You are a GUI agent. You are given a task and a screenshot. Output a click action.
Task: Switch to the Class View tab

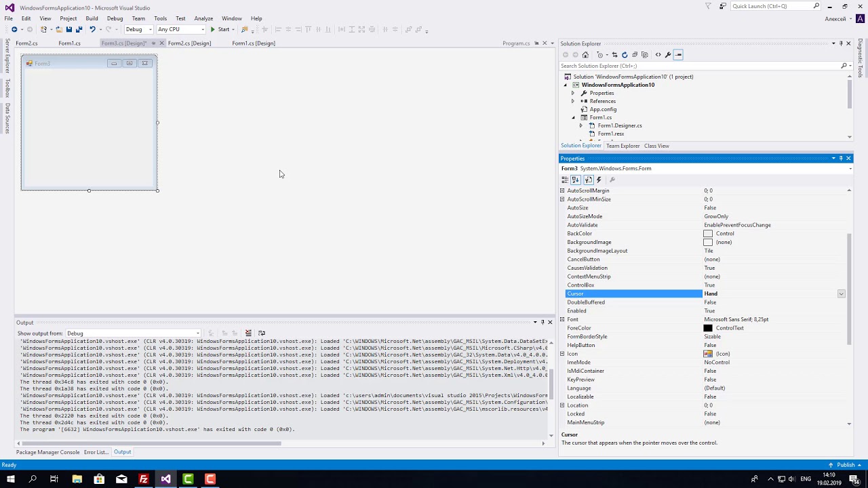[656, 146]
